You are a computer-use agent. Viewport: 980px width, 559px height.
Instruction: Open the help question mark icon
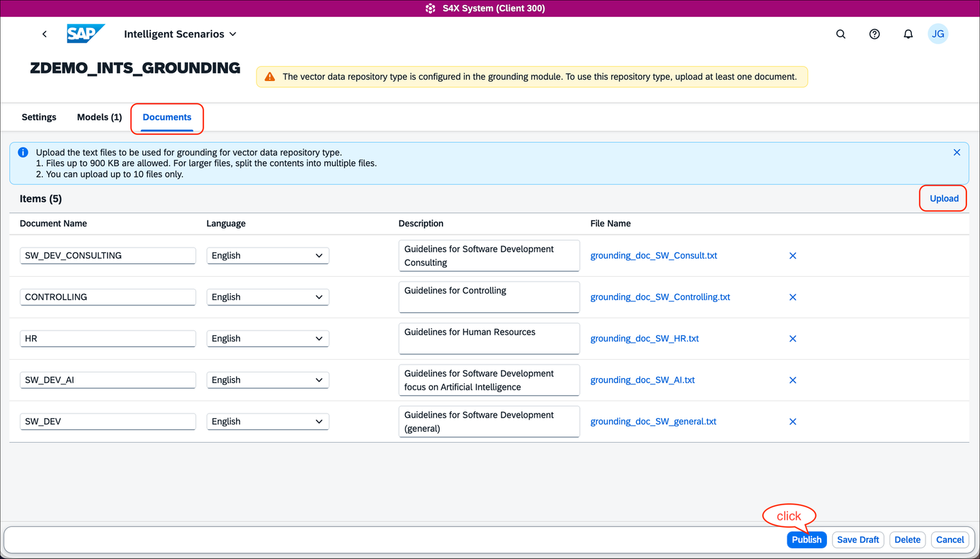875,34
